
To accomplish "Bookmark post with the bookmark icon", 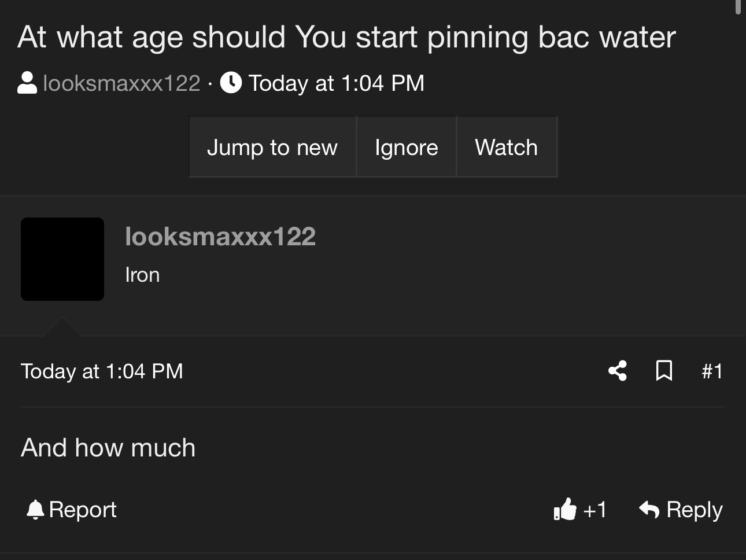I will click(x=664, y=371).
